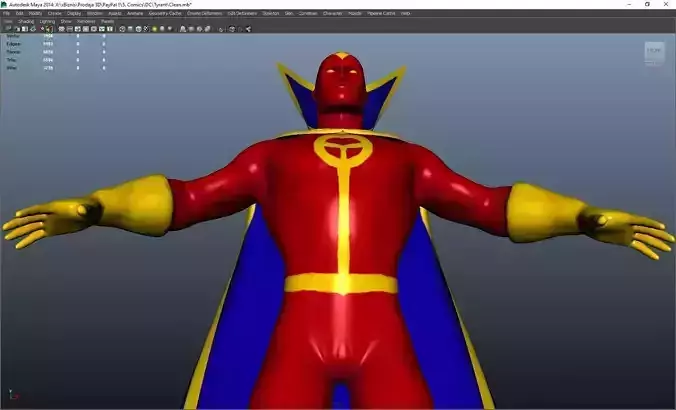Open the Display menu

(x=74, y=13)
